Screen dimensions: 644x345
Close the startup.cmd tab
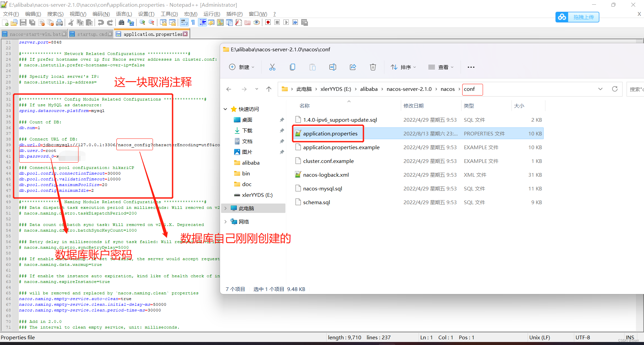pos(110,34)
